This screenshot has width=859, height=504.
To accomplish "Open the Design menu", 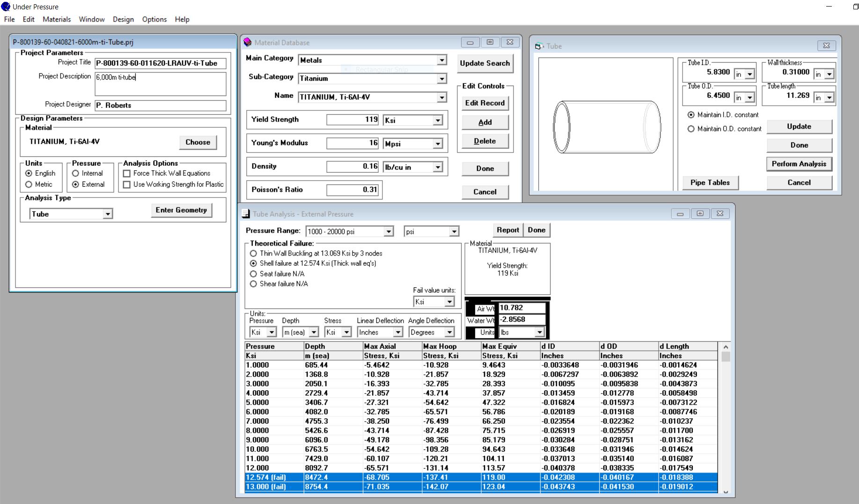I will (x=123, y=19).
